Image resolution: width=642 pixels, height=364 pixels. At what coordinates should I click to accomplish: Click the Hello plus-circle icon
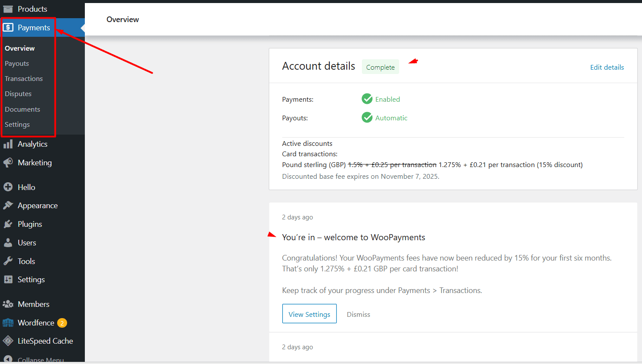tap(8, 187)
